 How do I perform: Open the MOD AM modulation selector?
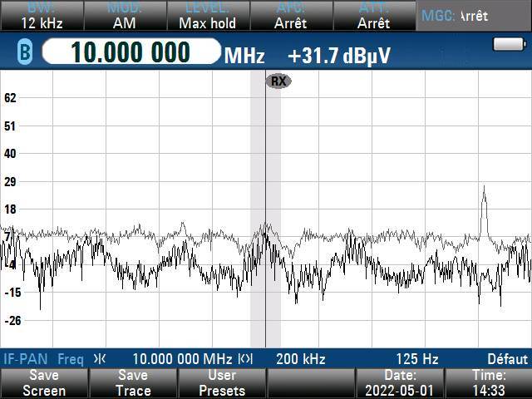(124, 16)
